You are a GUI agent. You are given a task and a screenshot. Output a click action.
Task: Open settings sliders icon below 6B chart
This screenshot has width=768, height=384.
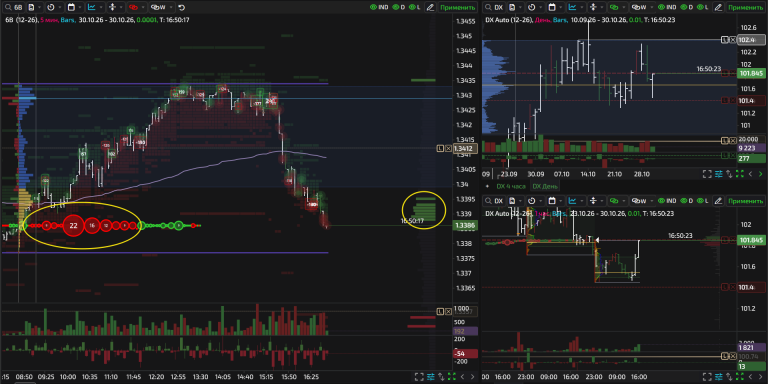[x=431, y=377]
